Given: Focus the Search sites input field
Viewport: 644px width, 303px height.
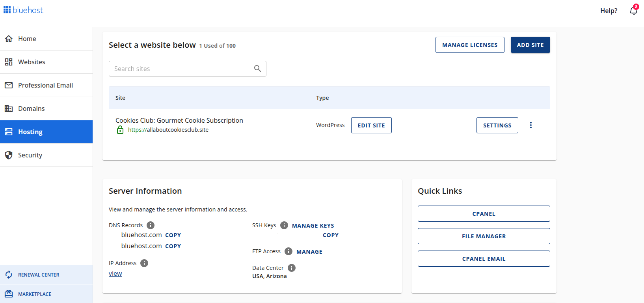Looking at the screenshot, I should coord(181,69).
